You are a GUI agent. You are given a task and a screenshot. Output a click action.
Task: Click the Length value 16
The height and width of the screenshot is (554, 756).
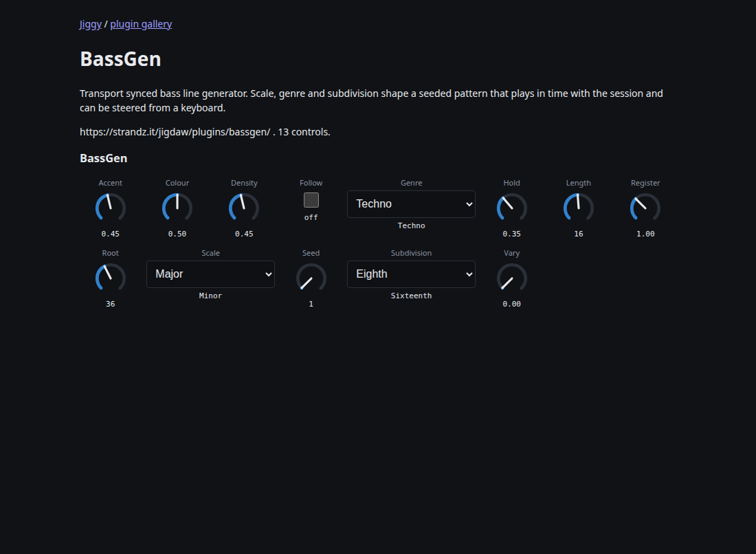coord(579,234)
